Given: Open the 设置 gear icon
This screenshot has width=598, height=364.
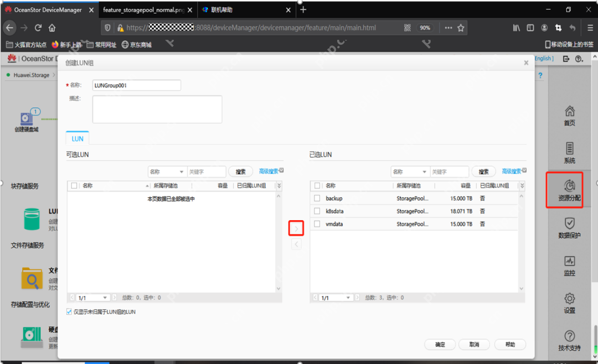Looking at the screenshot, I should tap(569, 302).
